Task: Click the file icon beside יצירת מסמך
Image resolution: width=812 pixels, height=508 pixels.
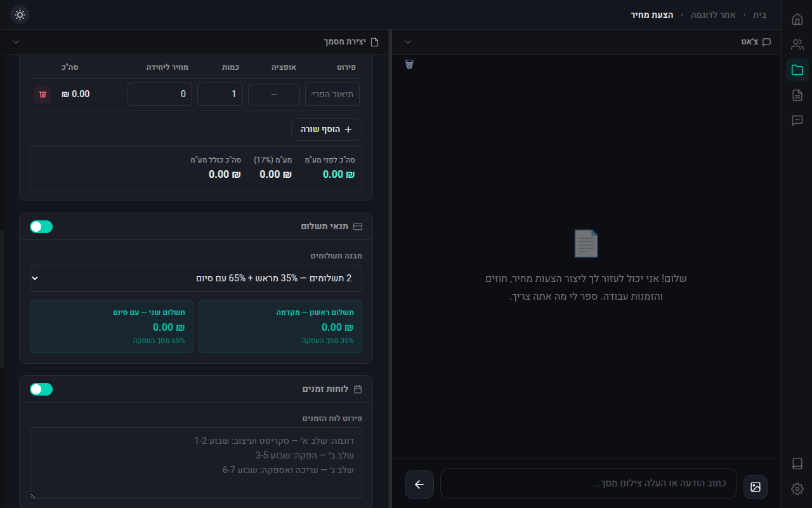Action: pyautogui.click(x=374, y=42)
